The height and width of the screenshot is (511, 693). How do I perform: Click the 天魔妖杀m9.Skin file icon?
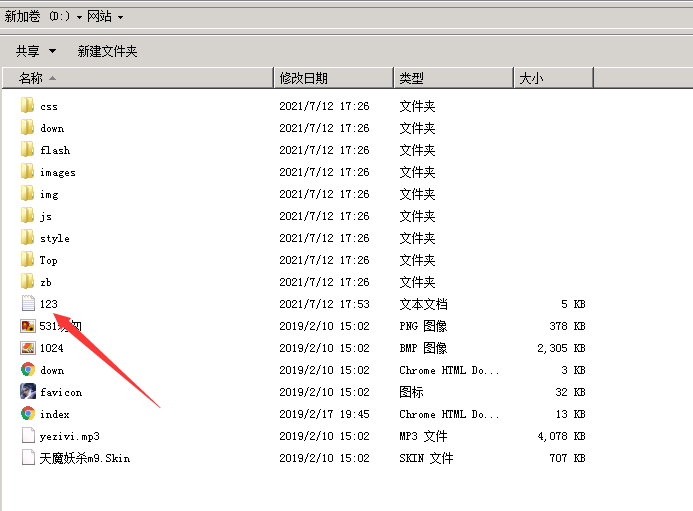coord(28,457)
